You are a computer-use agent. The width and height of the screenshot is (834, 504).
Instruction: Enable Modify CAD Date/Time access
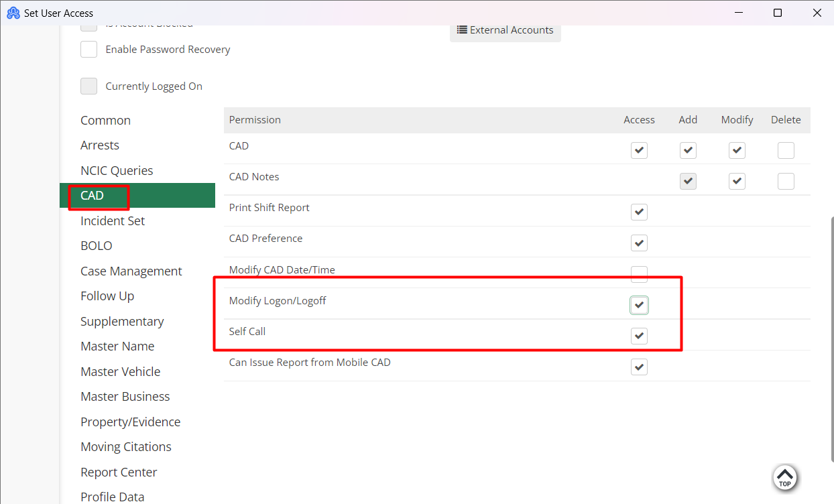click(639, 274)
